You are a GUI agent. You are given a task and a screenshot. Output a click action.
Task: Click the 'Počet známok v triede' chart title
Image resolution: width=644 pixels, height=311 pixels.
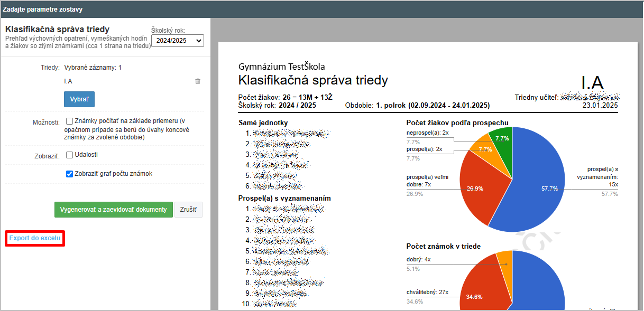444,246
